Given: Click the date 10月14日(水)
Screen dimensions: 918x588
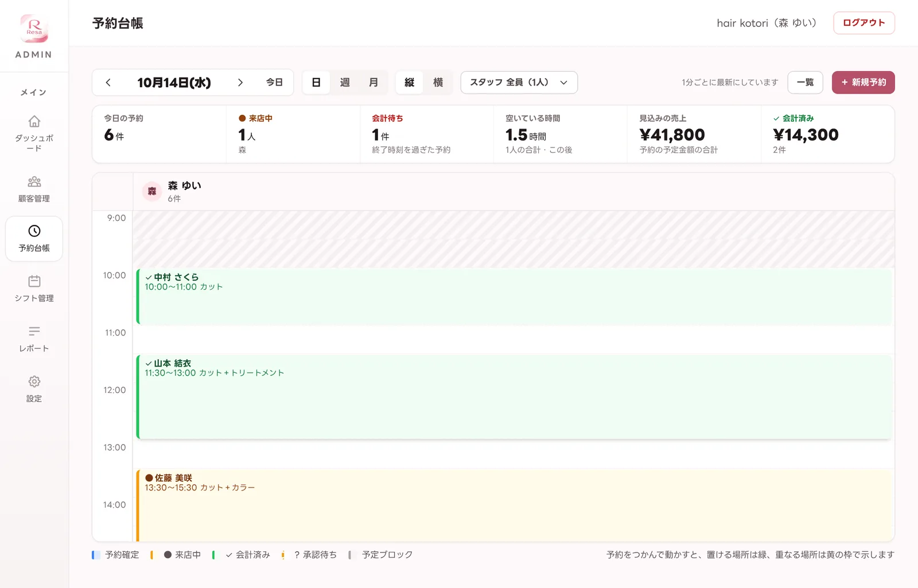Looking at the screenshot, I should click(x=174, y=83).
